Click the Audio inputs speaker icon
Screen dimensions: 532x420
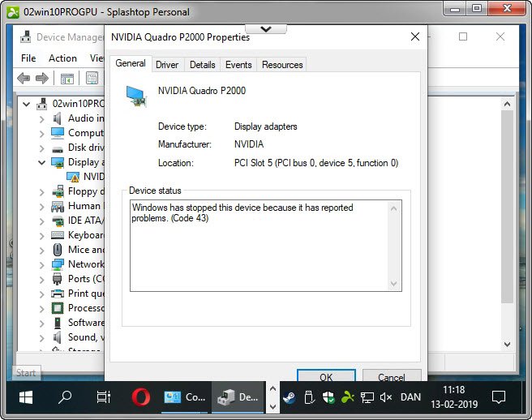coord(58,118)
